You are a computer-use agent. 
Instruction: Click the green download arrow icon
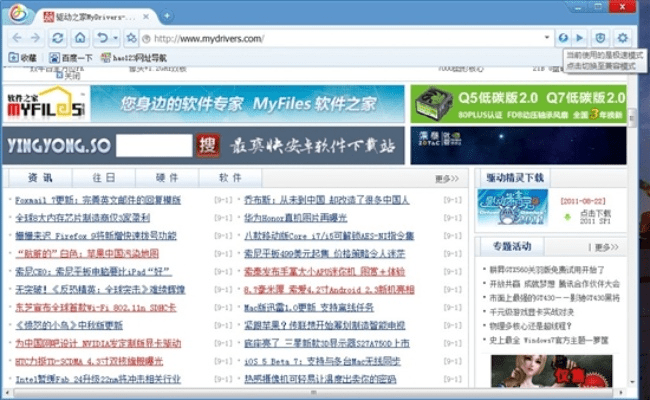click(568, 217)
